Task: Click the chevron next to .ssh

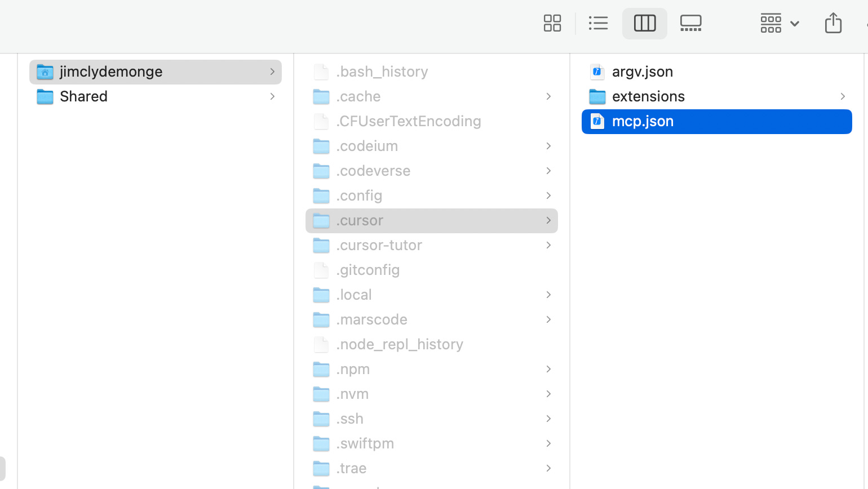Action: (548, 419)
